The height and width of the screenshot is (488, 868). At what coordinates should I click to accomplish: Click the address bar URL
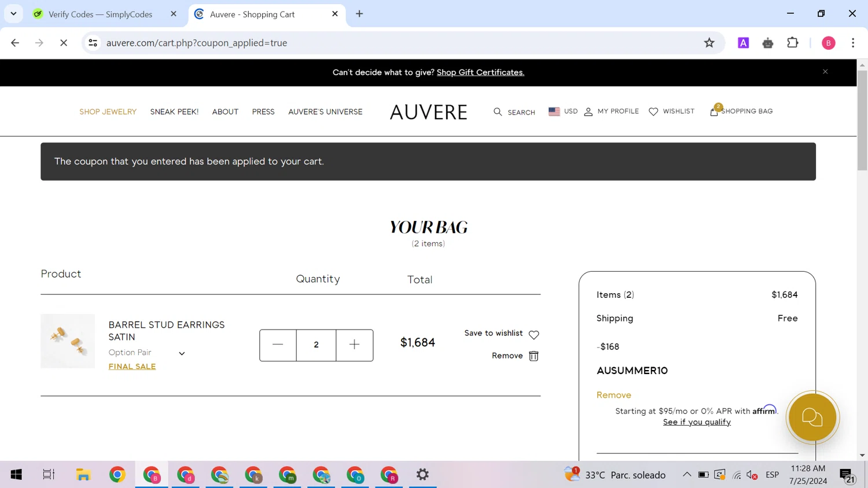click(x=197, y=43)
